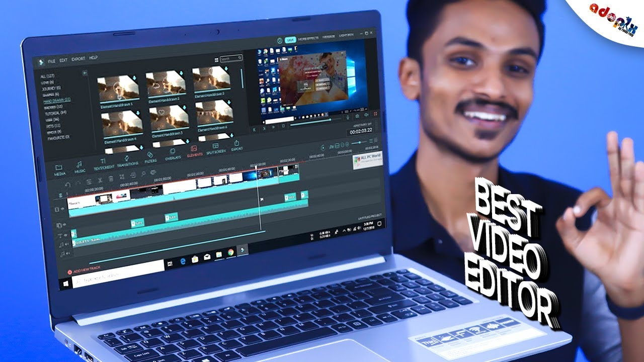Select the ALL (127) category
The height and width of the screenshot is (362, 644).
[x=48, y=76]
